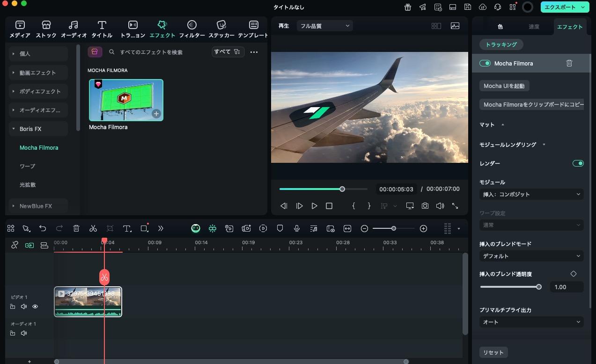Viewport: 596px width, 364px height.
Task: Click the preview volume speaker icon
Action: (x=440, y=206)
